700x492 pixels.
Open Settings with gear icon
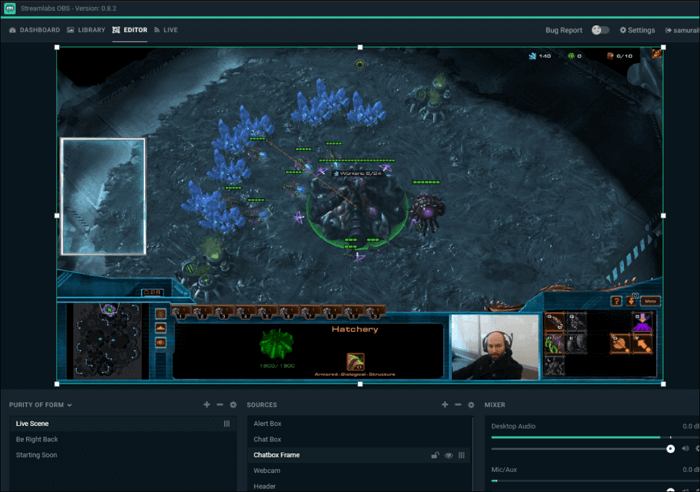click(x=637, y=30)
